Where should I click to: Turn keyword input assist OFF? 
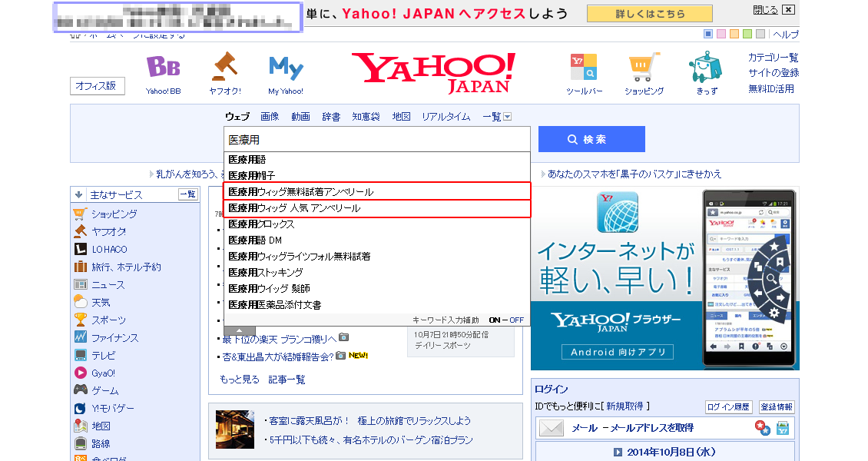pos(516,320)
